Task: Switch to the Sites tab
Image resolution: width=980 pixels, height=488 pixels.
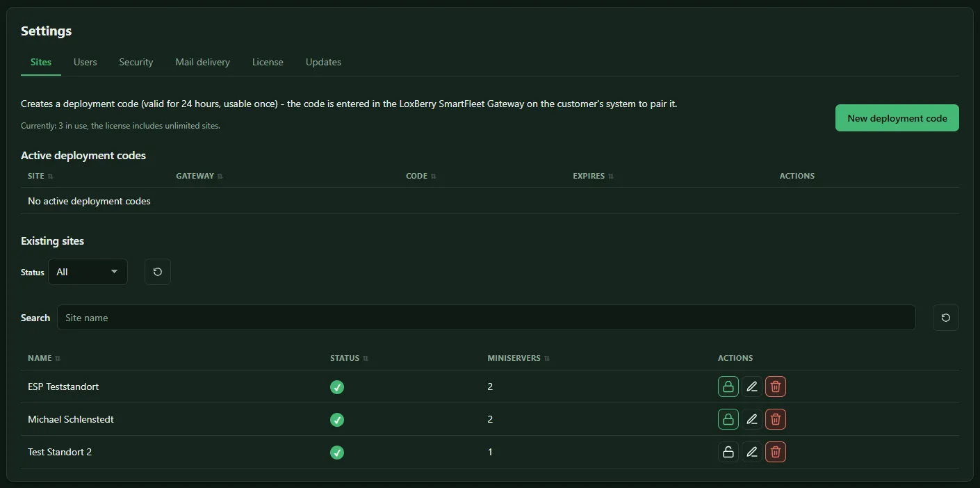Action: point(41,62)
